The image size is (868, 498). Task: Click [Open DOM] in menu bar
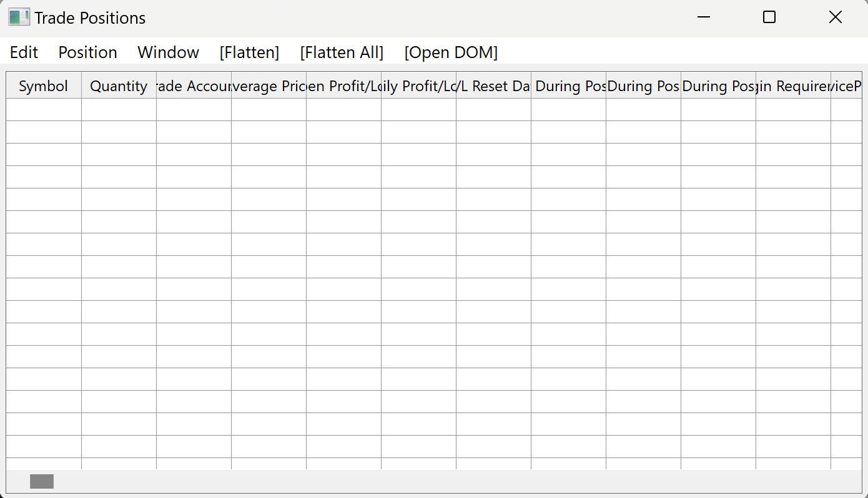[451, 52]
